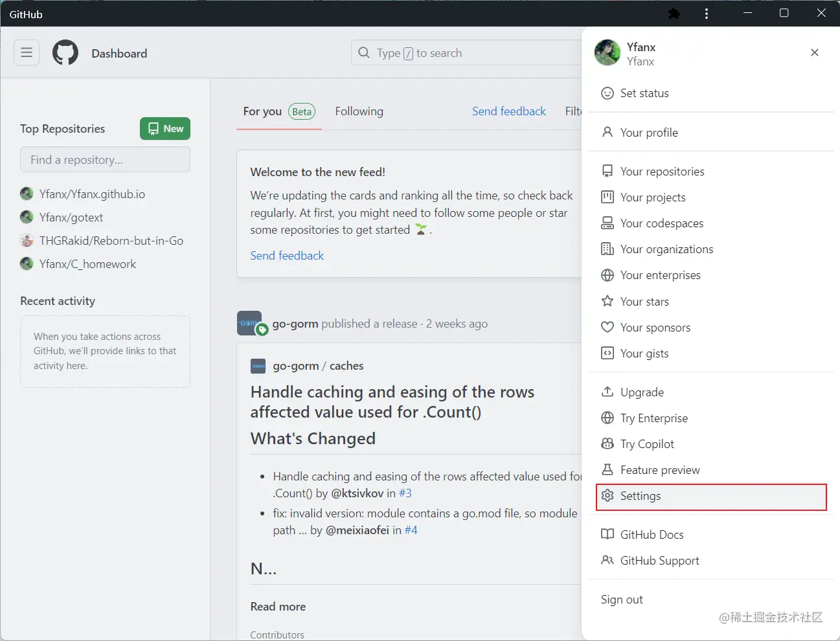Open Feature preview menu entry
The width and height of the screenshot is (840, 641).
tap(711, 469)
